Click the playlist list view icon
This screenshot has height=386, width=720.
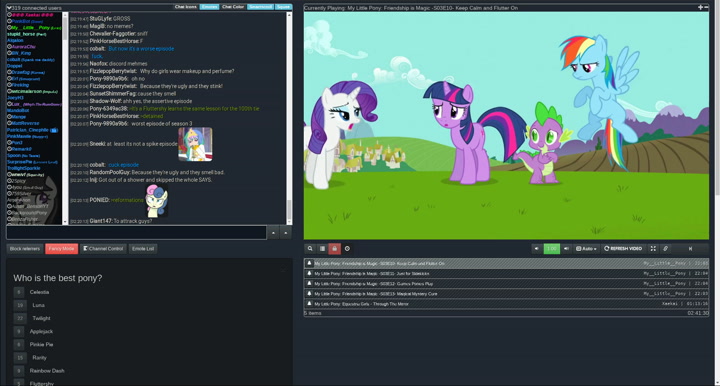(322, 249)
